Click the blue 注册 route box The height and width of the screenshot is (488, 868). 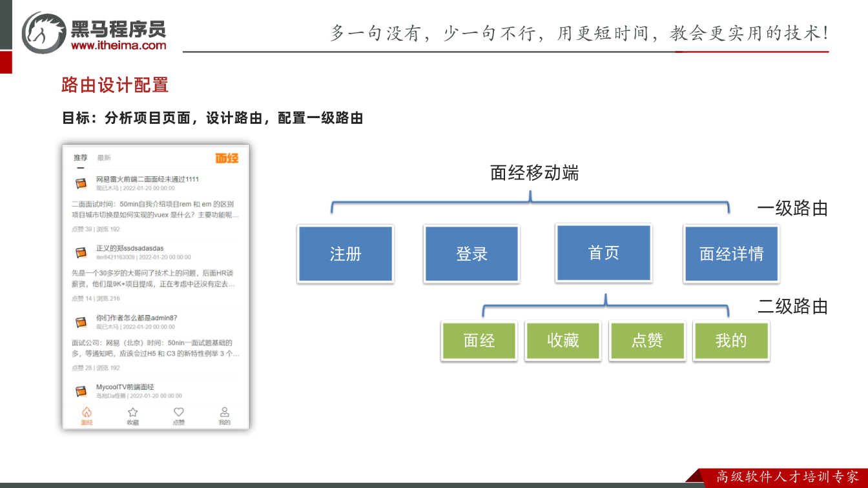346,254
